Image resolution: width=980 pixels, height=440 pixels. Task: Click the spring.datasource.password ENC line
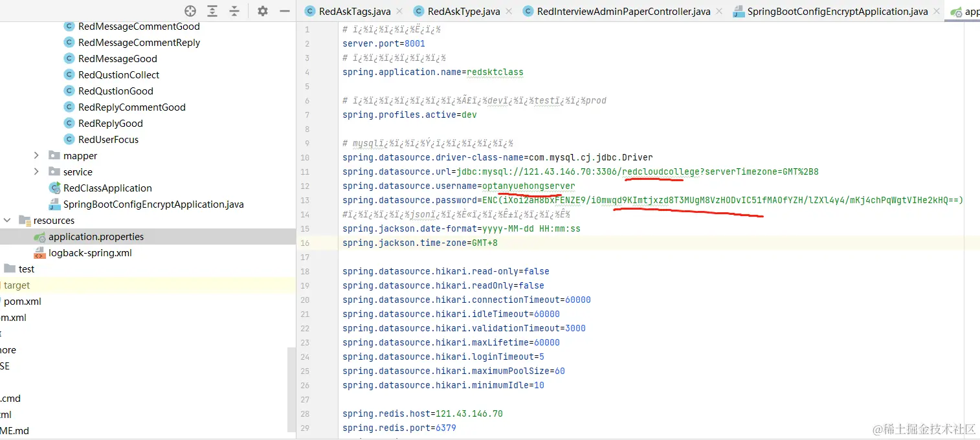coord(653,201)
